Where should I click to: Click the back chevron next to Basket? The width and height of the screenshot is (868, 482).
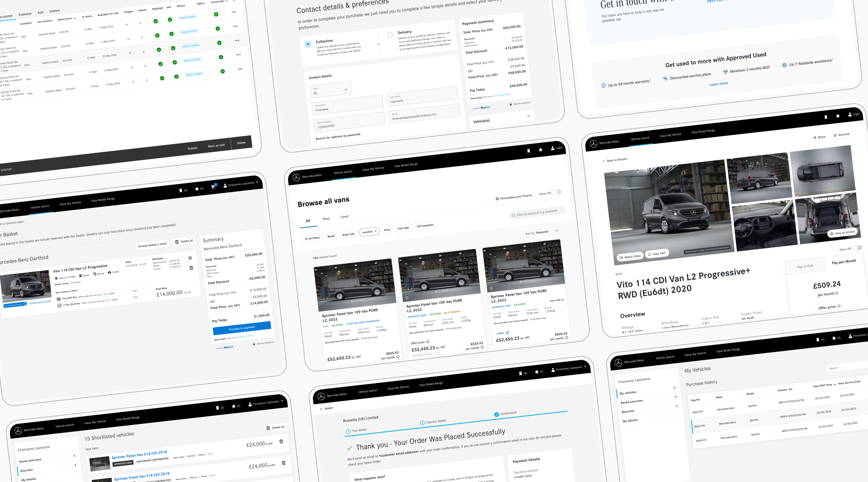[x=321, y=409]
